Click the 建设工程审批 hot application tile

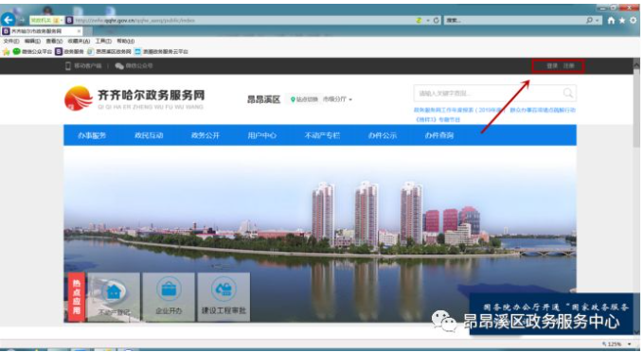(x=224, y=297)
